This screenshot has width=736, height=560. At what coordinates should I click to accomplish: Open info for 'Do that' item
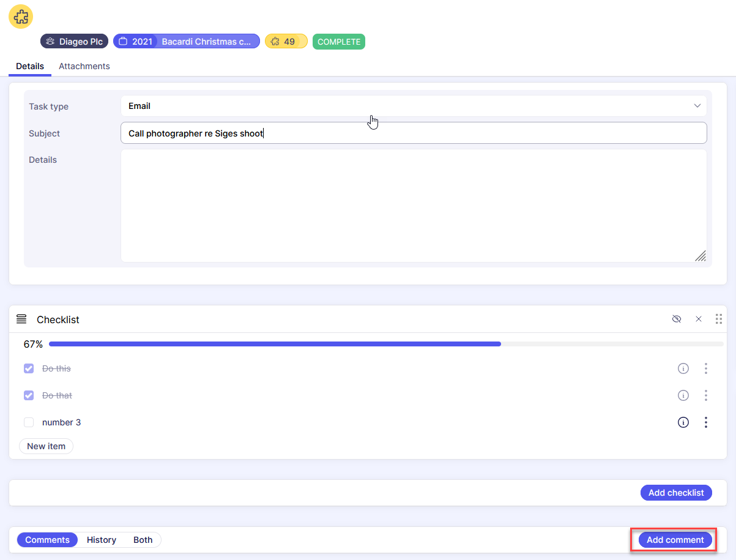tap(683, 395)
